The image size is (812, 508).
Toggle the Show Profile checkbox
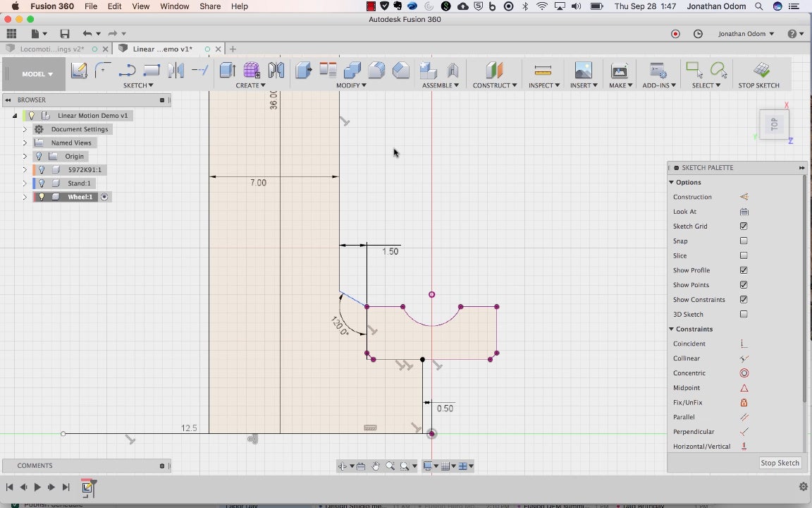pos(744,270)
